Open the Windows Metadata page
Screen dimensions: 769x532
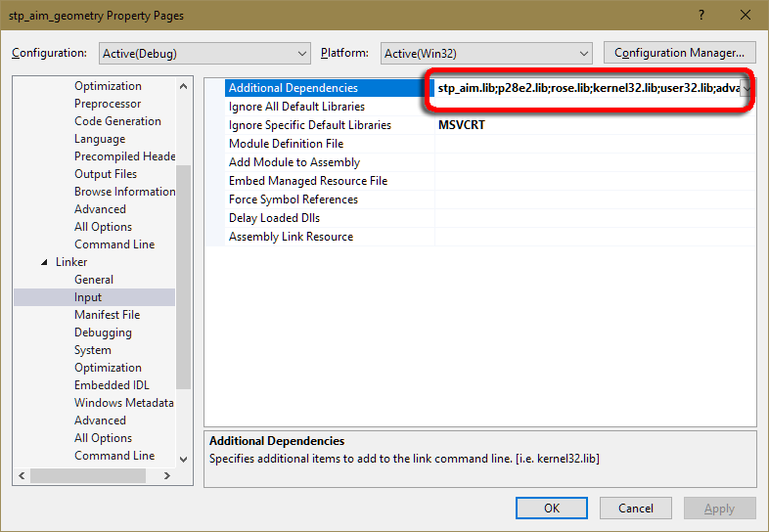point(124,403)
